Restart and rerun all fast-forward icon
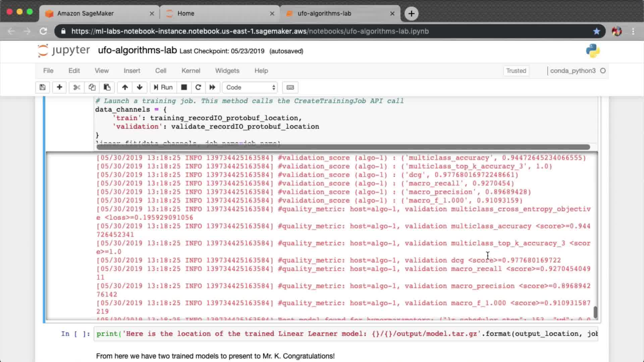The height and width of the screenshot is (362, 644). point(212,87)
